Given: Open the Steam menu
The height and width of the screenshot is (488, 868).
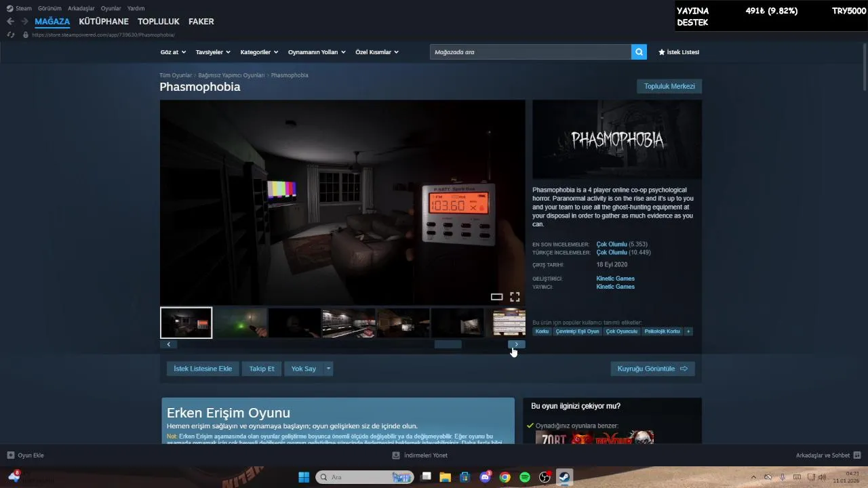Looking at the screenshot, I should (x=19, y=8).
